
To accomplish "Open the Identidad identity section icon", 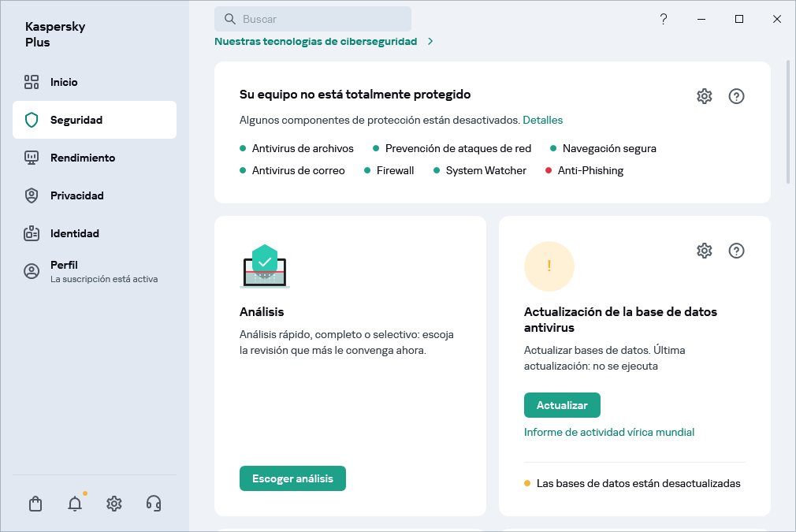I will [32, 233].
